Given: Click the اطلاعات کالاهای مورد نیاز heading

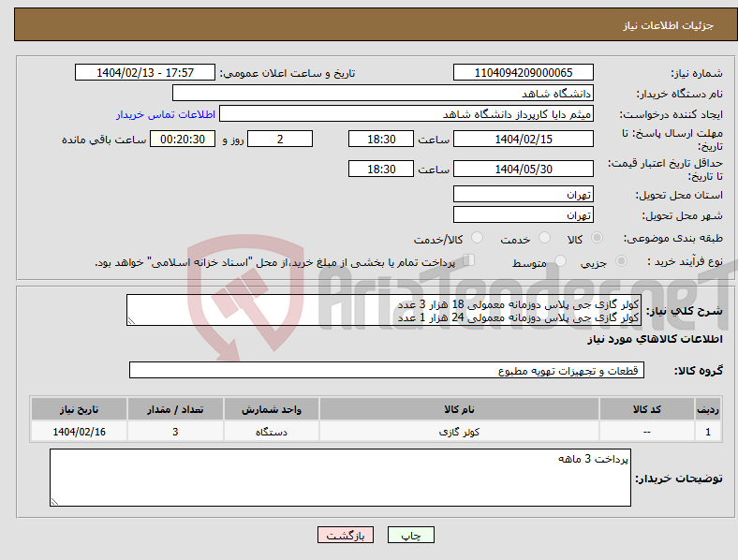Looking at the screenshot, I should 655,339.
